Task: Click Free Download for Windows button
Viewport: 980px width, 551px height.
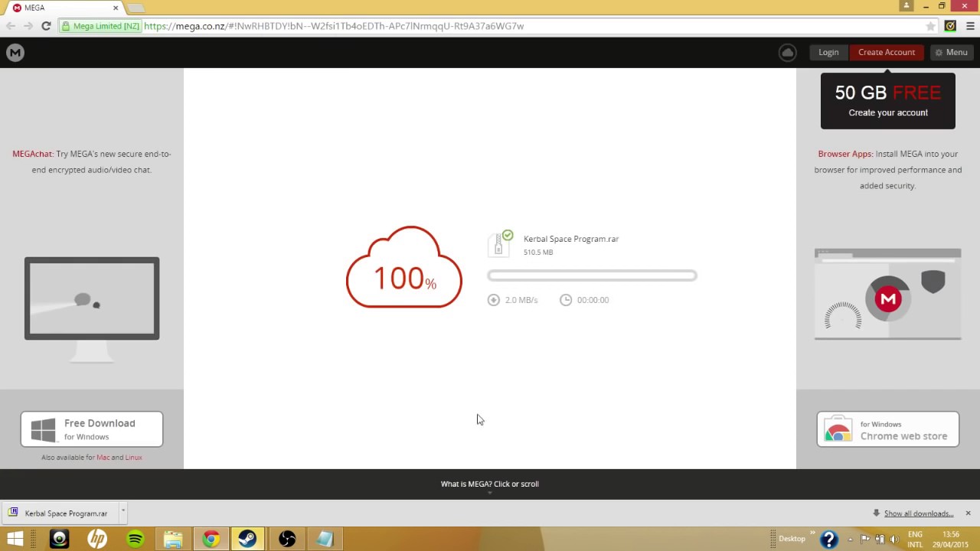Action: point(92,429)
